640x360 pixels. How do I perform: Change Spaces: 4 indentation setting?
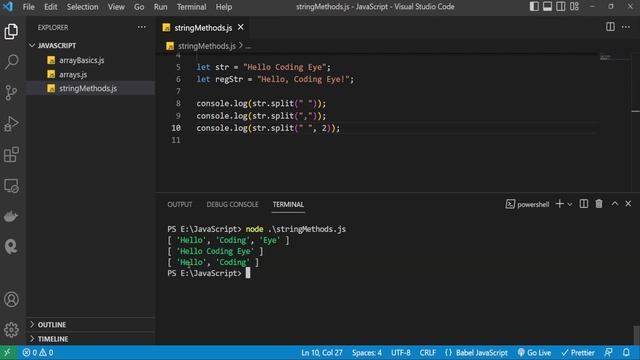tap(367, 353)
